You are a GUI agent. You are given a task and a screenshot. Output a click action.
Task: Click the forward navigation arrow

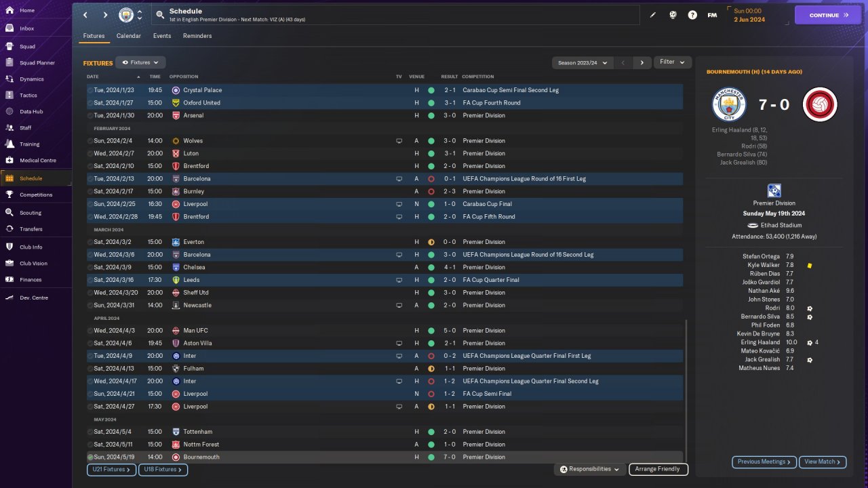coord(105,15)
